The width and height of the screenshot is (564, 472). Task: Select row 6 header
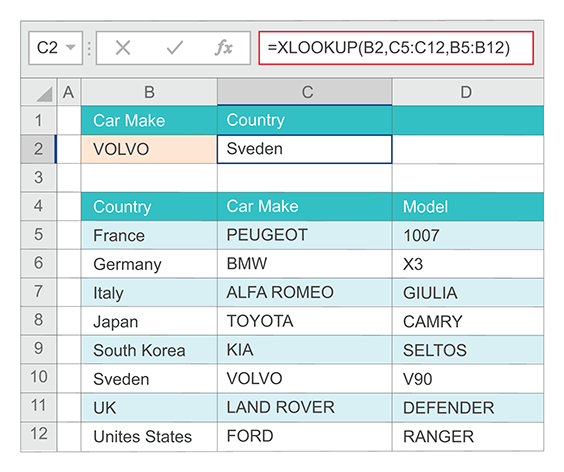(39, 264)
